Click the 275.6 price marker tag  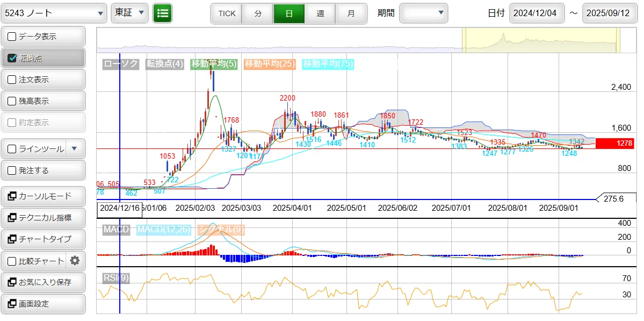coord(613,199)
